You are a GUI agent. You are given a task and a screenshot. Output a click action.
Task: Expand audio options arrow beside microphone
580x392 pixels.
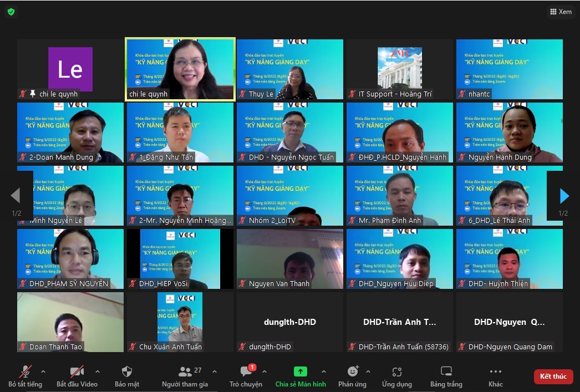tap(43, 371)
